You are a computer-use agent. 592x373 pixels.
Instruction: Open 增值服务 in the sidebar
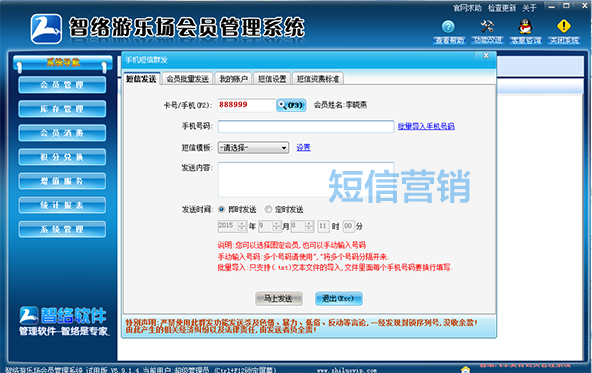point(62,181)
